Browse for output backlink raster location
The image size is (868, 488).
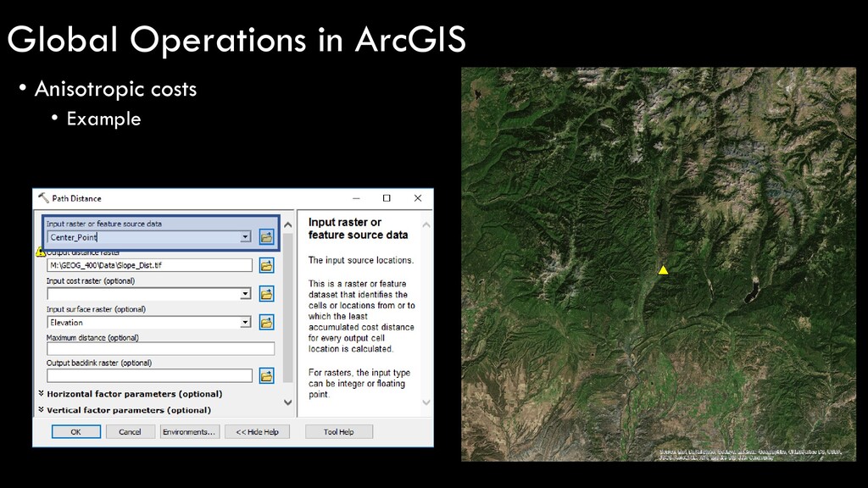click(266, 376)
